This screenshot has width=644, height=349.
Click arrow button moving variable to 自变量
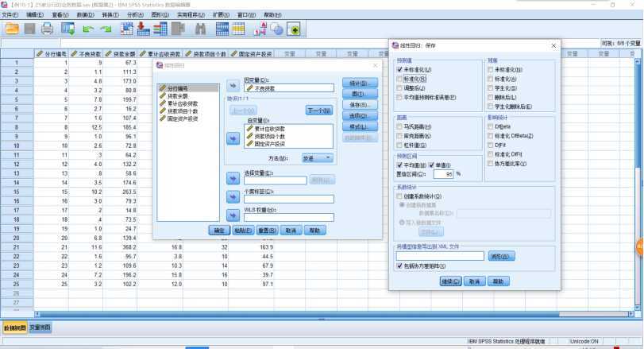click(233, 138)
